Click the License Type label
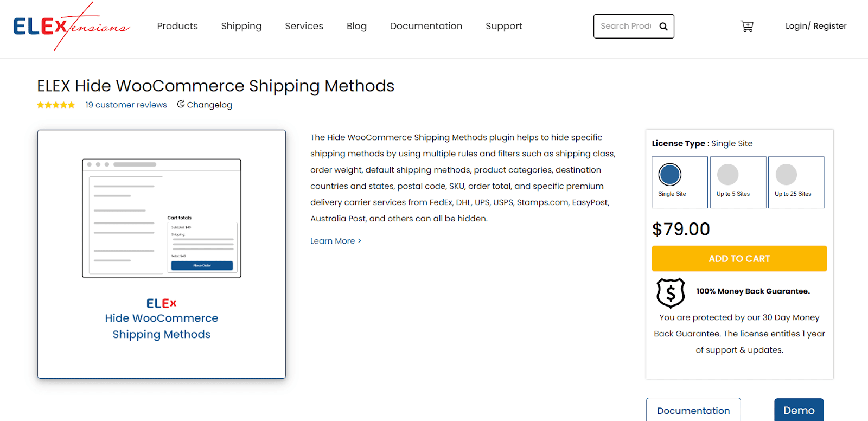Image resolution: width=868 pixels, height=421 pixels. pyautogui.click(x=678, y=143)
